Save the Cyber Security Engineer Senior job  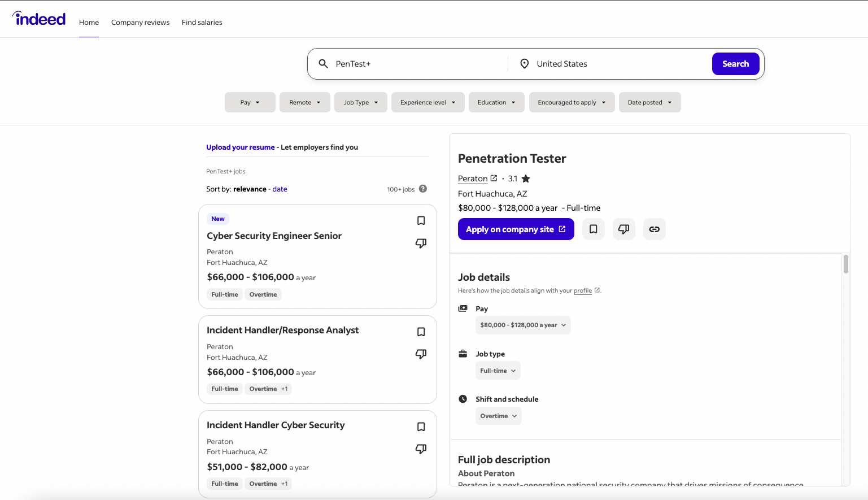(421, 220)
